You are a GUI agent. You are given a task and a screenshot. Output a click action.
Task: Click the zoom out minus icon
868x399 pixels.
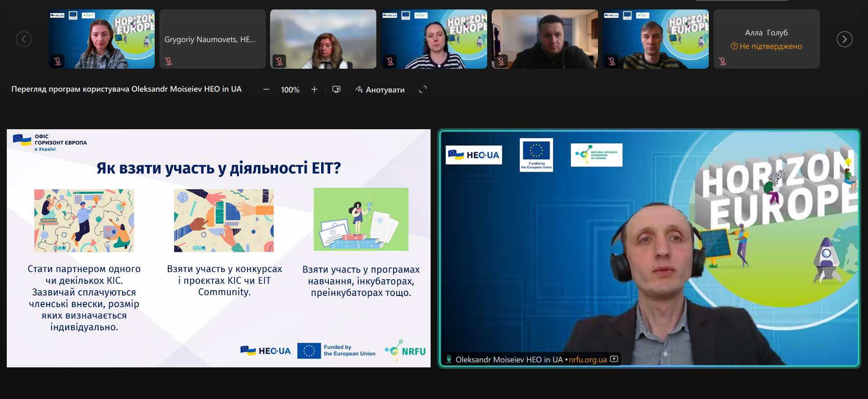click(266, 89)
